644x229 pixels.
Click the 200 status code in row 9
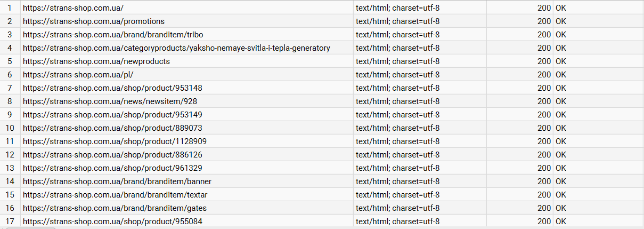[x=544, y=115]
